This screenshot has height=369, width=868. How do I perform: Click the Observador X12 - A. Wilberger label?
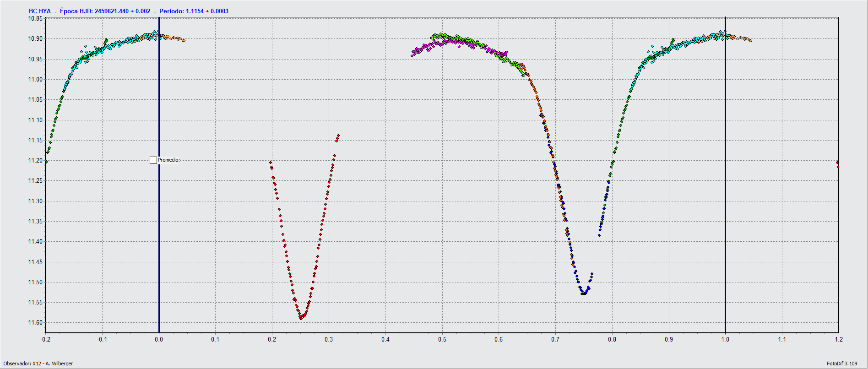click(38, 364)
